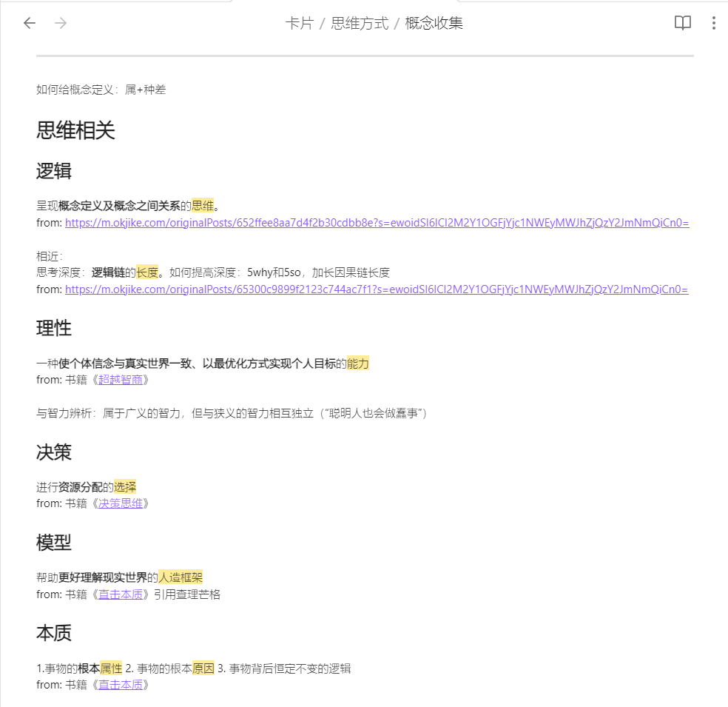Click the highlighted word 选择
Viewport: 728px width, 707px height.
[125, 487]
